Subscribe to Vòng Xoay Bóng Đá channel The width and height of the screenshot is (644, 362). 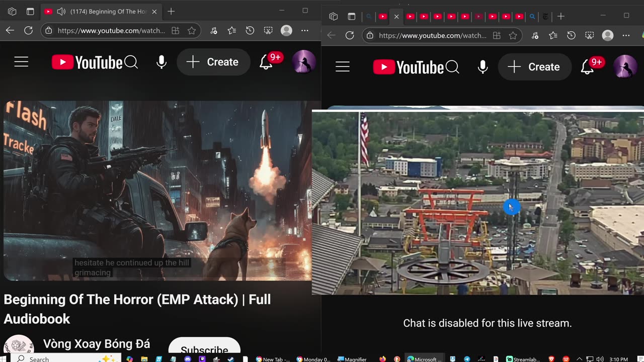(204, 349)
